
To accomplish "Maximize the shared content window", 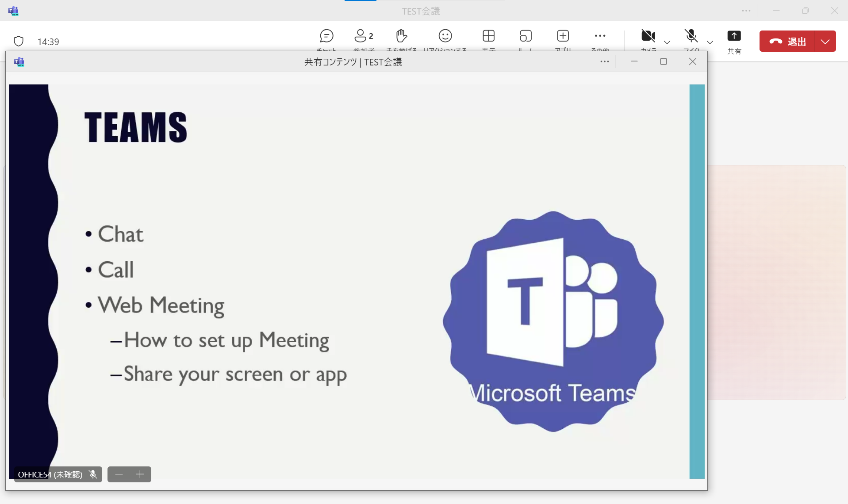I will click(664, 61).
